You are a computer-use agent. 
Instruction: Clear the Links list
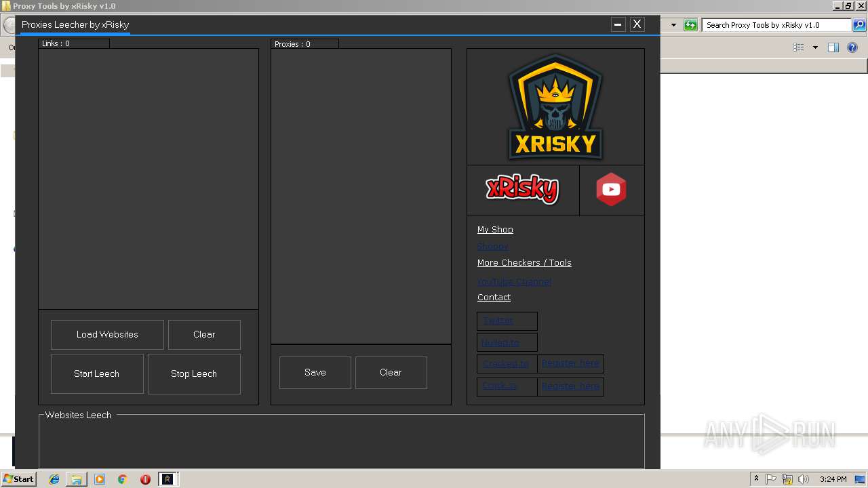pyautogui.click(x=204, y=335)
